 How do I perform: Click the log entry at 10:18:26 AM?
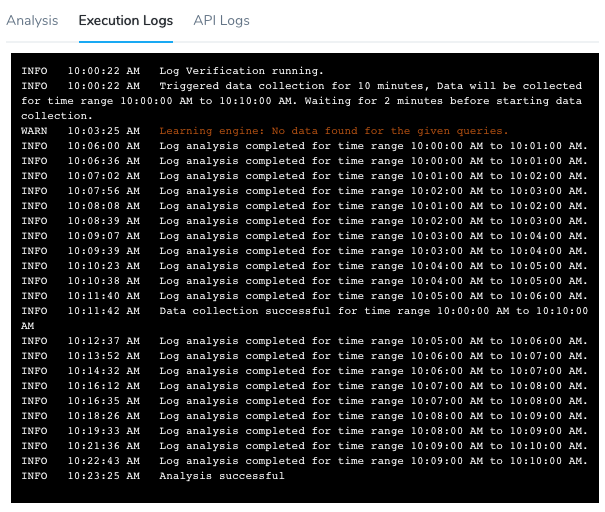(304, 416)
